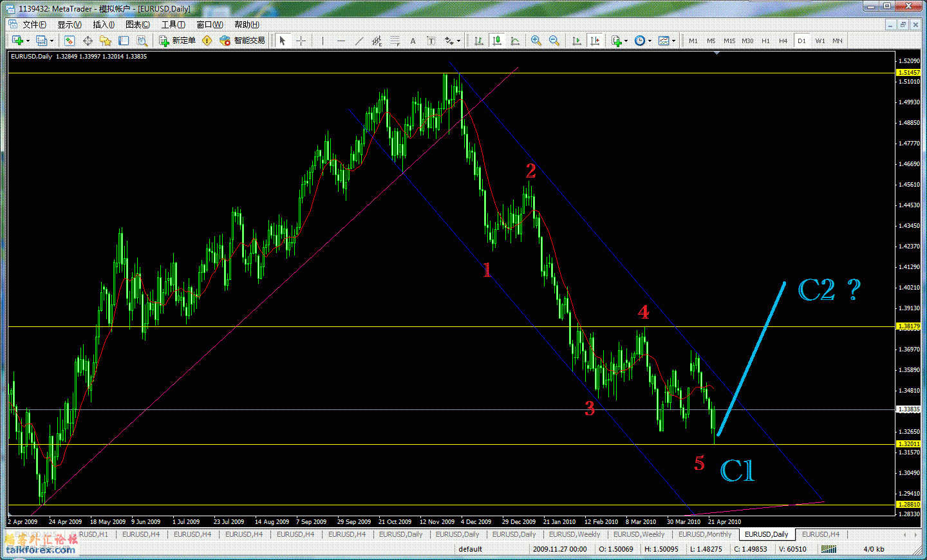Open the 工具(T) menu
The width and height of the screenshot is (927, 560).
click(173, 24)
